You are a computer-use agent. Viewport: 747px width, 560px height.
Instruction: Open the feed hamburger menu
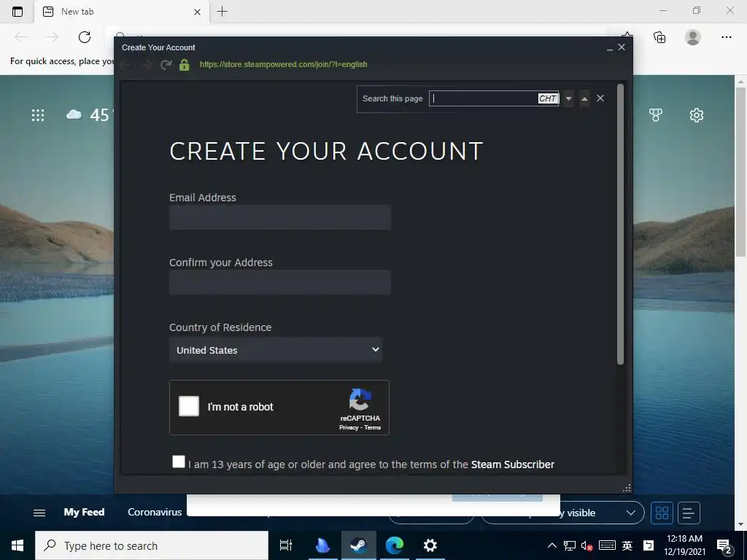point(39,513)
